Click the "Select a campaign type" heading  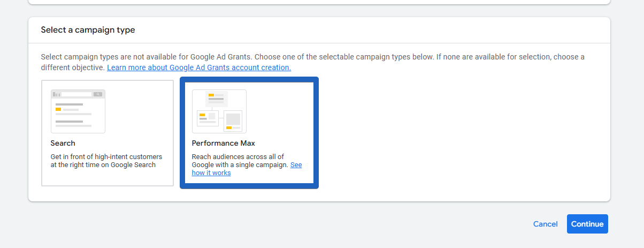tap(88, 30)
